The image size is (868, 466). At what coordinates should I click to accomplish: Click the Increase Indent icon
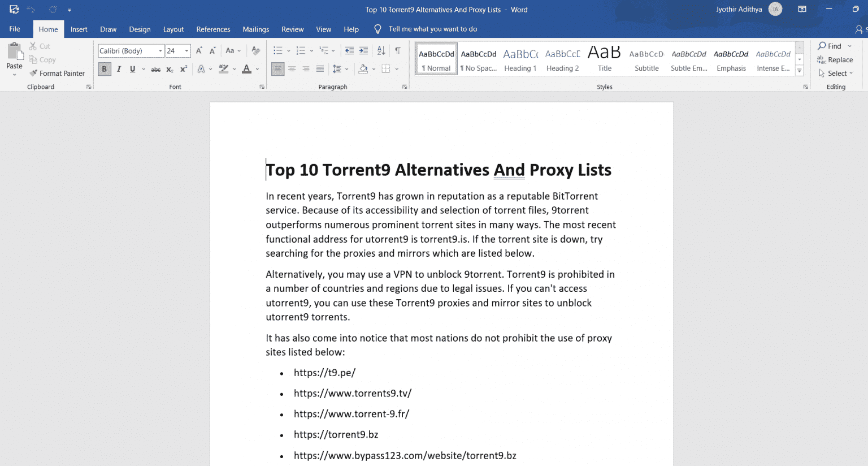click(363, 50)
